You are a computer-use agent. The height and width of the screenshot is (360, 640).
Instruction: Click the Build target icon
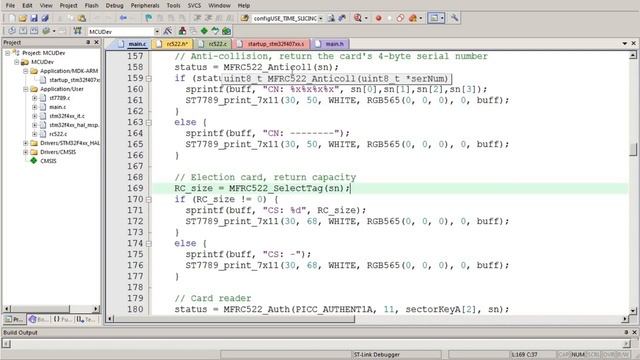point(23,31)
